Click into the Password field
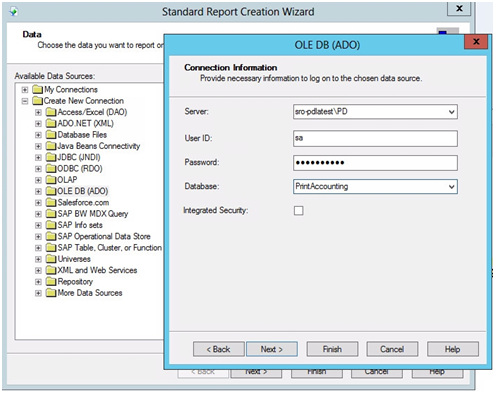The image size is (495, 393). click(x=375, y=163)
